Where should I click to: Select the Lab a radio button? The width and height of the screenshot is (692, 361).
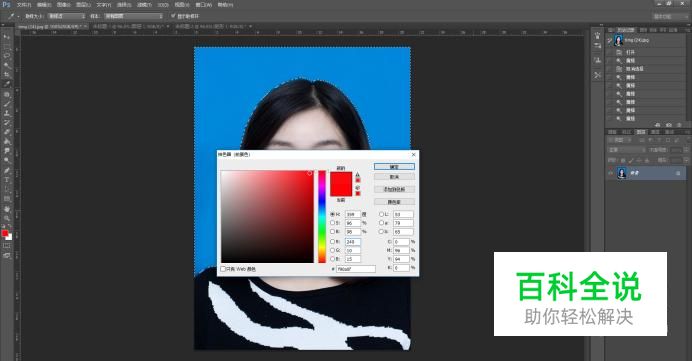coord(381,223)
